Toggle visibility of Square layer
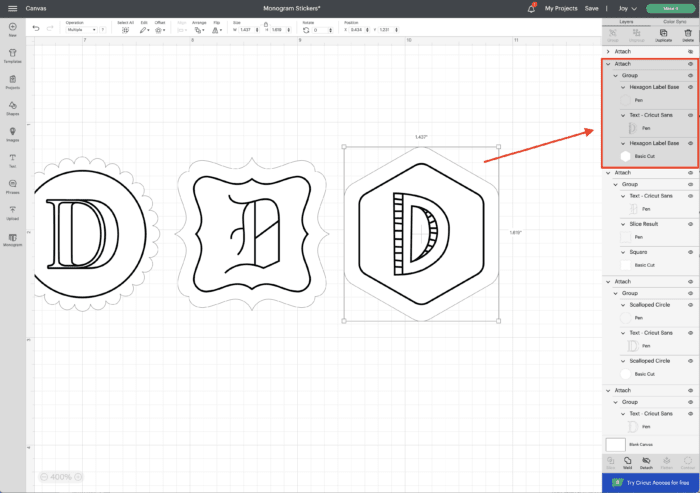 point(690,250)
